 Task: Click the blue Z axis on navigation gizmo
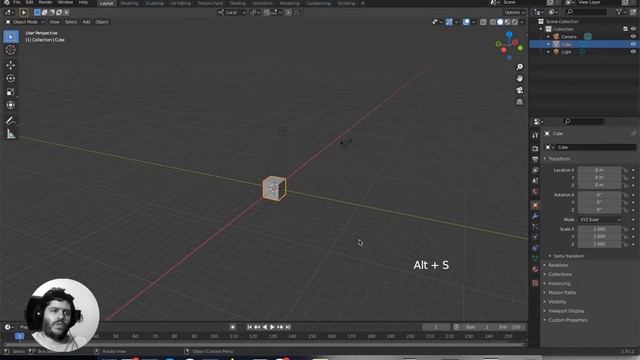pyautogui.click(x=509, y=34)
